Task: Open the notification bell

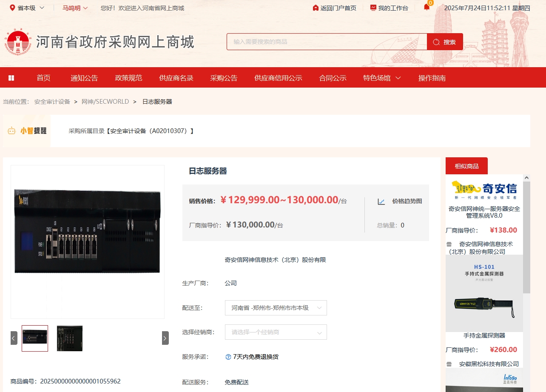Action: (x=427, y=7)
